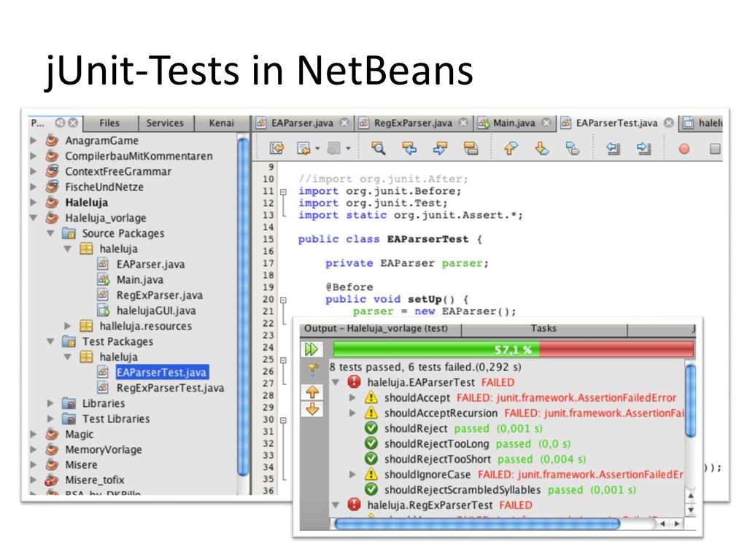
Task: Close the EAParser.java editor tab
Action: [344, 122]
